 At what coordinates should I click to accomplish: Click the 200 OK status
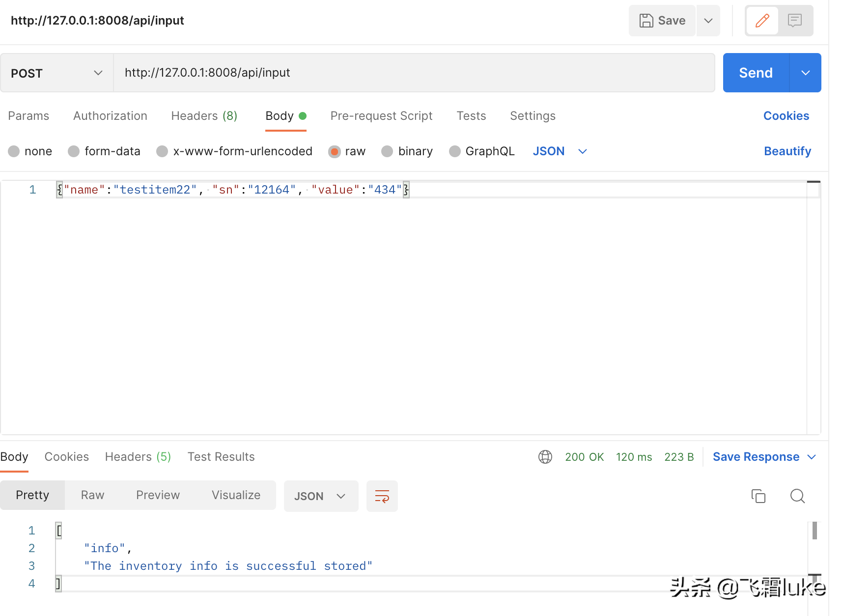point(584,457)
